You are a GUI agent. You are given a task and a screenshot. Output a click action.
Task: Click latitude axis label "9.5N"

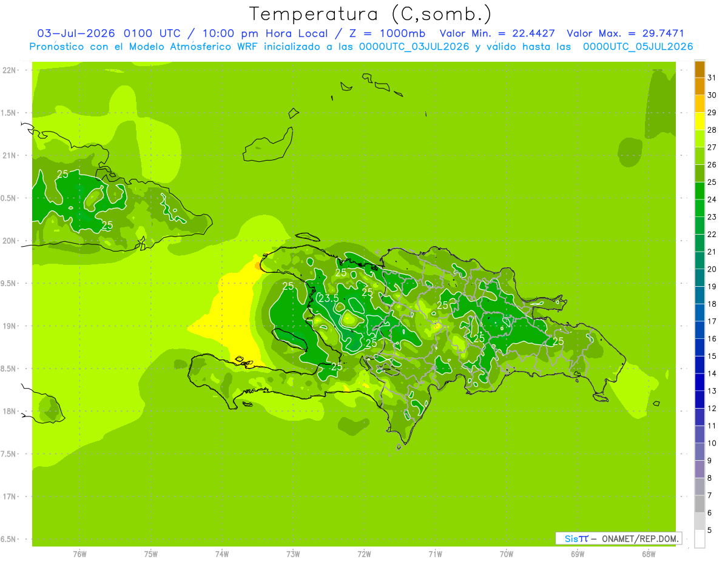tap(9, 283)
